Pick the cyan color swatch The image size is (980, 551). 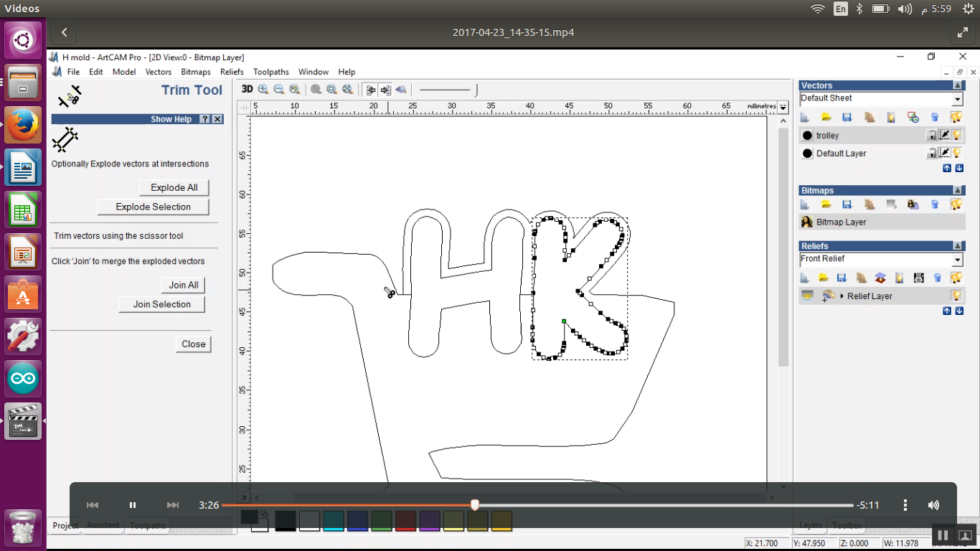tap(334, 521)
